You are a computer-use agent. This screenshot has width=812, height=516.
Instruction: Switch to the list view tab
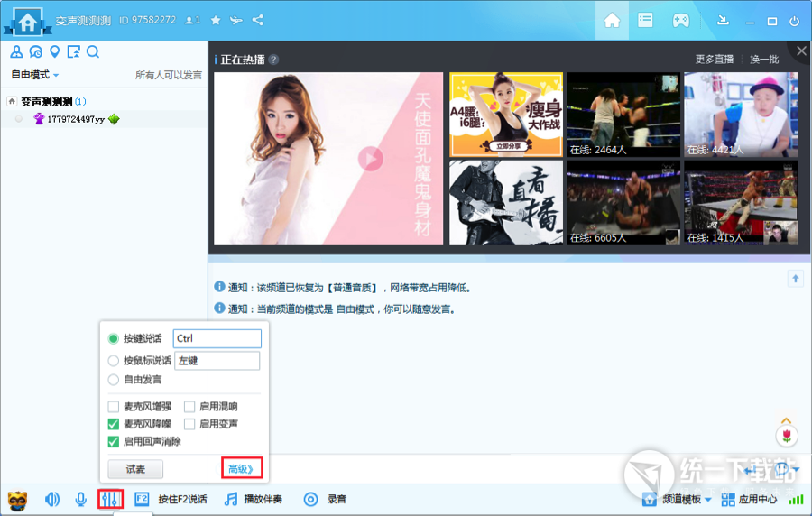pyautogui.click(x=645, y=20)
